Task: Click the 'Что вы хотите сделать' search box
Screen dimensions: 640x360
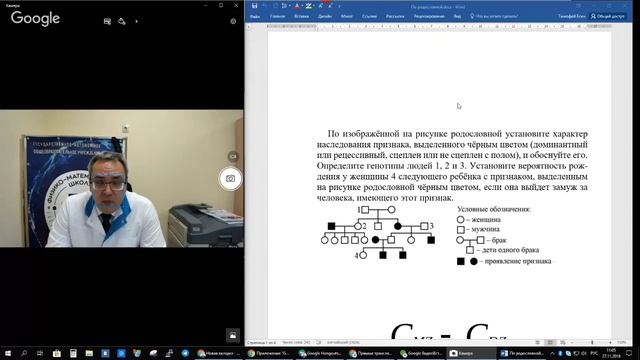Action: pos(494,16)
